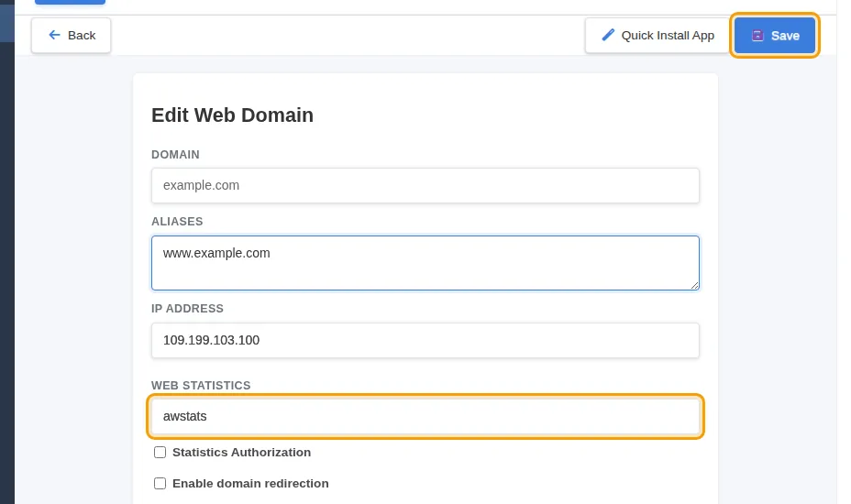851x504 pixels.
Task: Click inside the Aliases text area
Action: coord(425,263)
